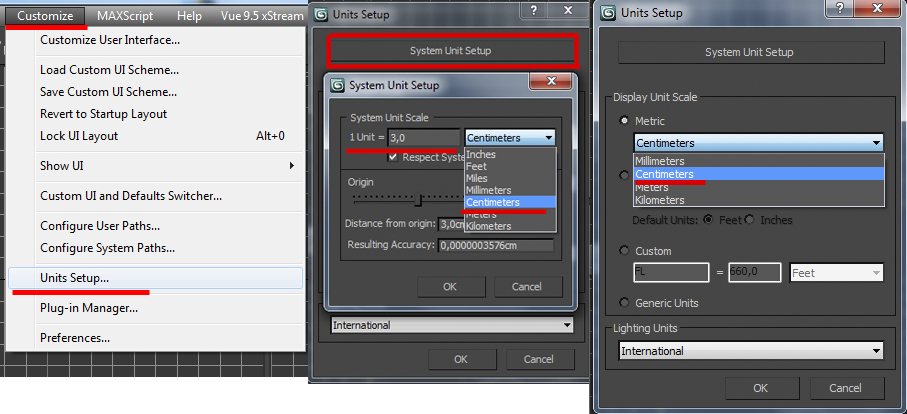Open the Metric Centimeters combo box
907x414 pixels.
(x=758, y=143)
